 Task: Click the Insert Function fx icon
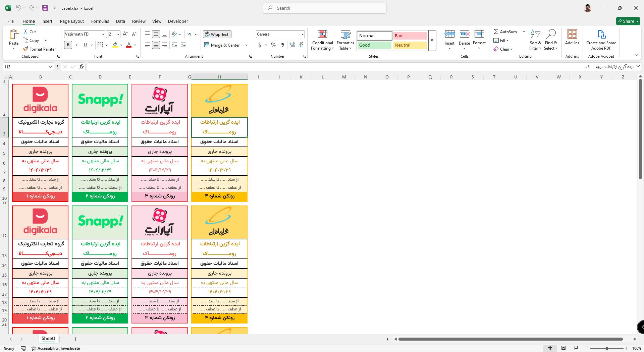[81, 67]
